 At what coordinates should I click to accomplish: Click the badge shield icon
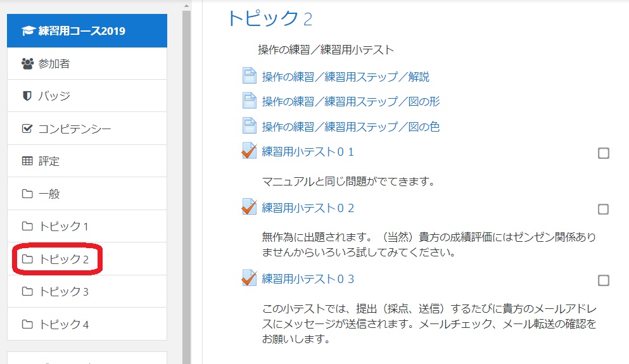pyautogui.click(x=27, y=96)
